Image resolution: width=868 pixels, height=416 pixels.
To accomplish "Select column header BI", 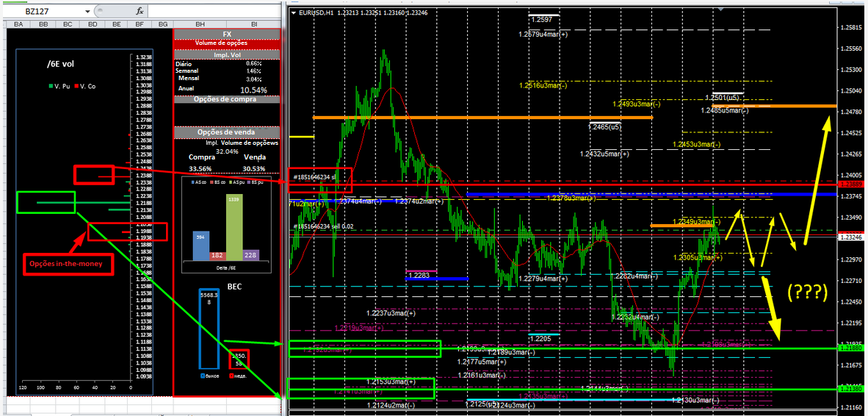I will tap(254, 24).
